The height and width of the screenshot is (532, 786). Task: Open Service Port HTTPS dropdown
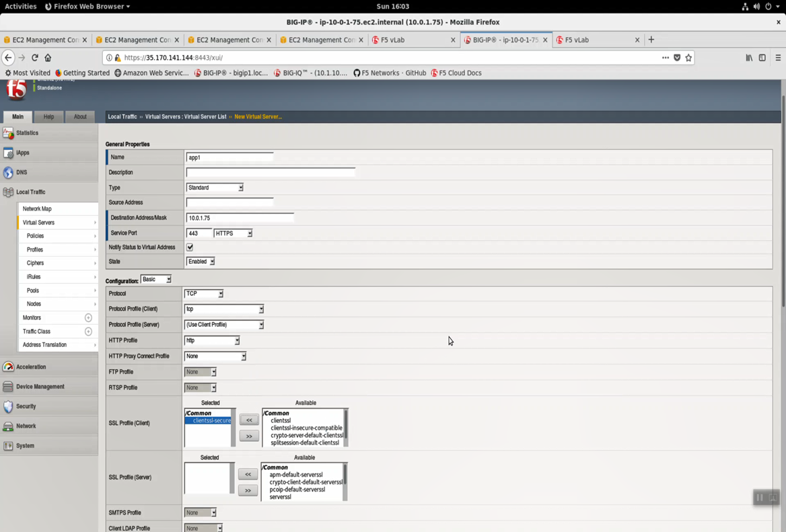(233, 233)
